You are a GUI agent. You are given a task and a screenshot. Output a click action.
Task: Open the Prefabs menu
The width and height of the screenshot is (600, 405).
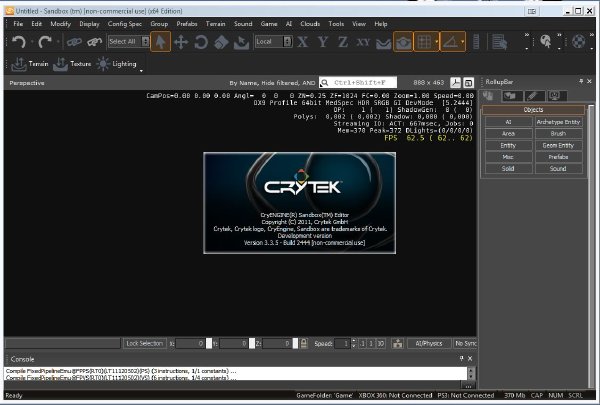tap(187, 24)
